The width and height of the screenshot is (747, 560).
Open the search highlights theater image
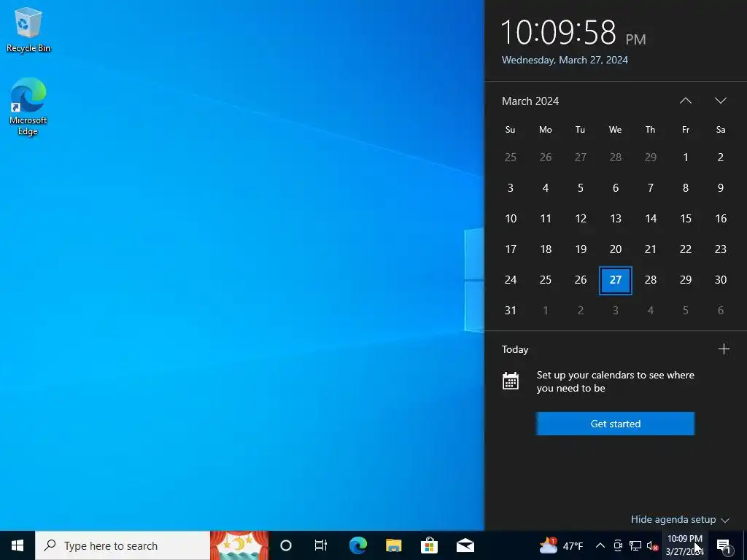pyautogui.click(x=239, y=545)
